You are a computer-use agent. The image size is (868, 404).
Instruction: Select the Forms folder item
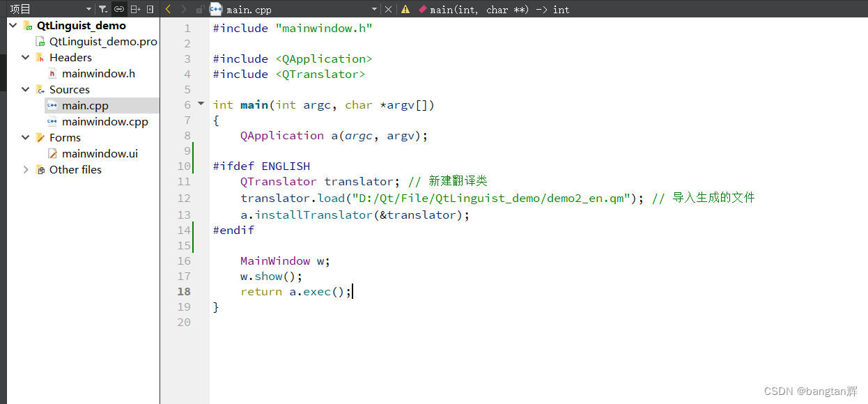(x=65, y=137)
